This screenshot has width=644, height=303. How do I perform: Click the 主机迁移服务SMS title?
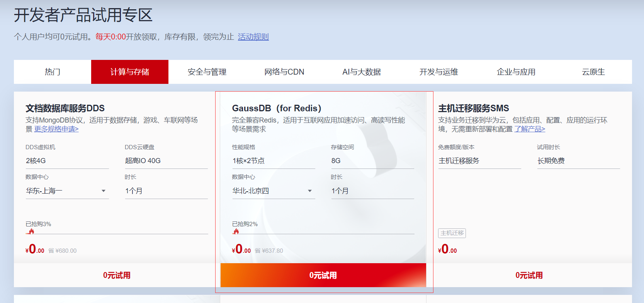click(474, 108)
